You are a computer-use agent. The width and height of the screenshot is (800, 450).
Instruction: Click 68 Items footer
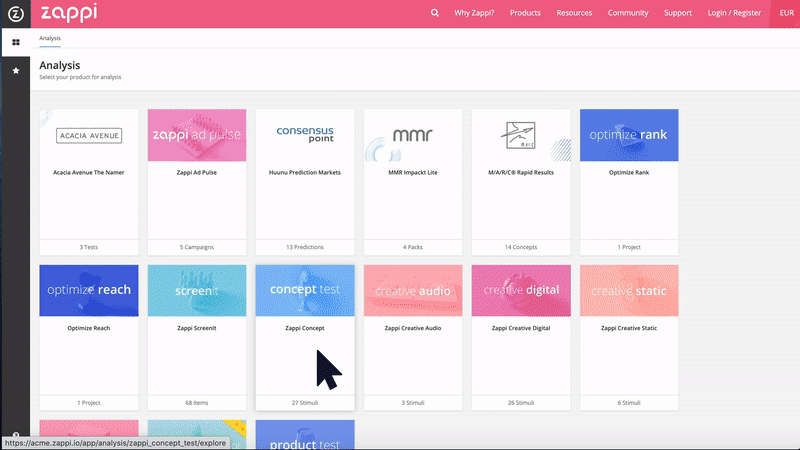coord(197,403)
